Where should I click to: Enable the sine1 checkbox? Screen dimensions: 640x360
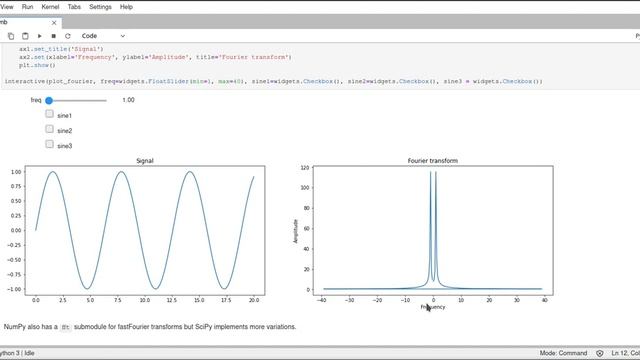(49, 114)
